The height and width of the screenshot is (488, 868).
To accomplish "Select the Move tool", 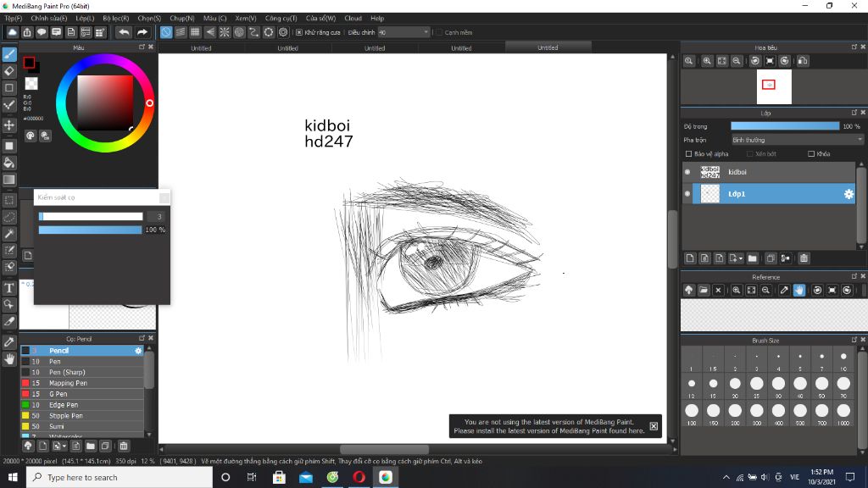I will (x=9, y=125).
